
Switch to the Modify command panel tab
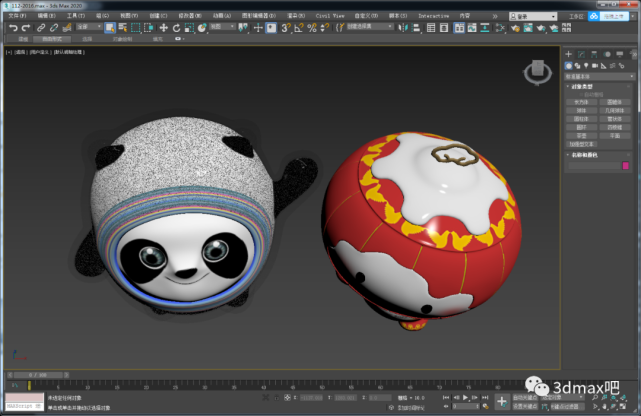pos(581,54)
